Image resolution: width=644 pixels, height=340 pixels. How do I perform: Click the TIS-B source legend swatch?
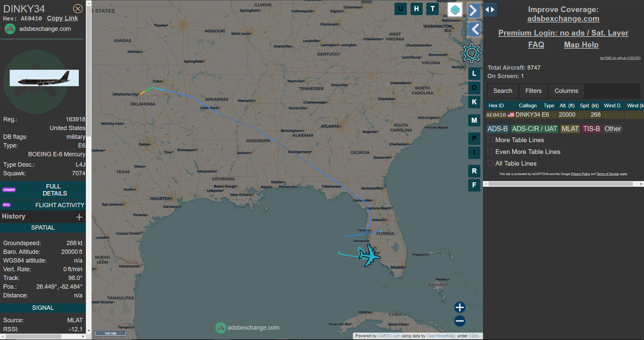[591, 129]
